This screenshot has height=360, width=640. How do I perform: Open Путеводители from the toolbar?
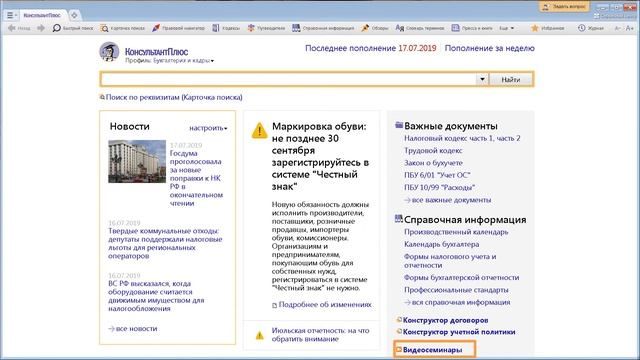click(266, 28)
